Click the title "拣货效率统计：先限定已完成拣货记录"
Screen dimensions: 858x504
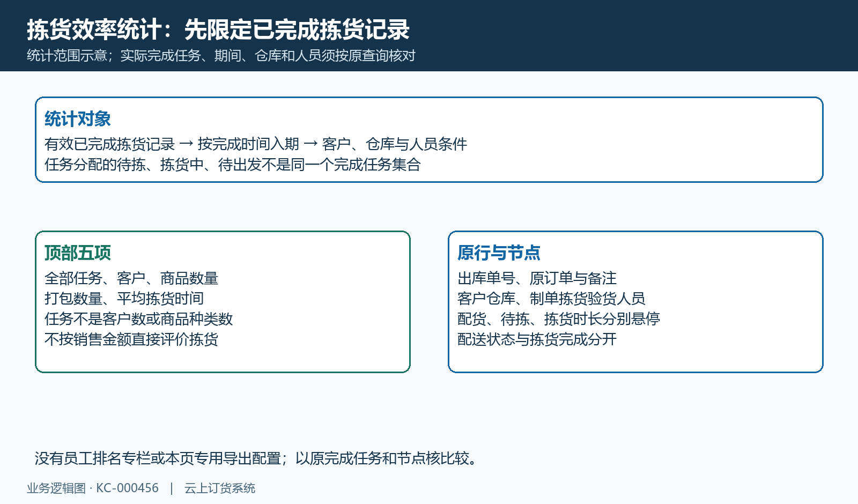[x=218, y=29]
